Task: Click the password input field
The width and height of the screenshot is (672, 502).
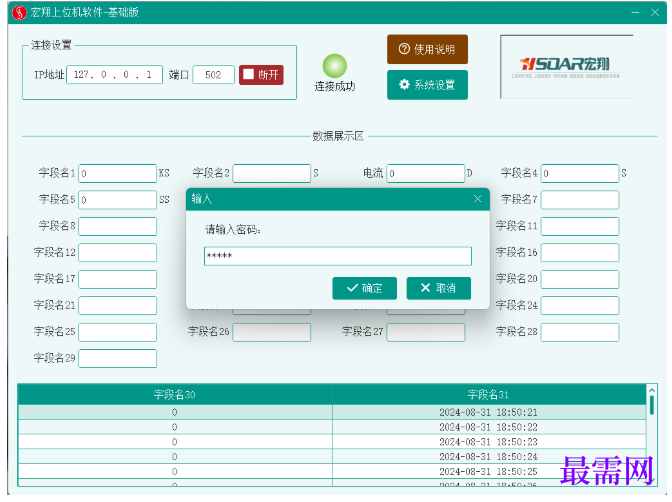Action: (338, 256)
